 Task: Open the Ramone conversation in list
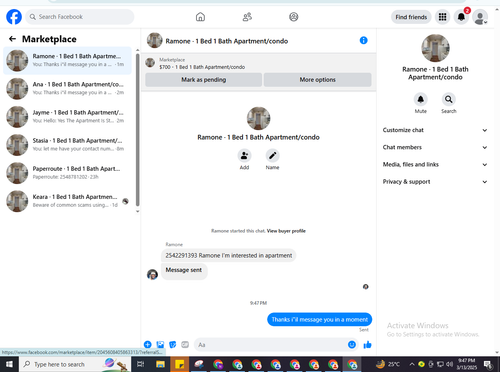[67, 60]
